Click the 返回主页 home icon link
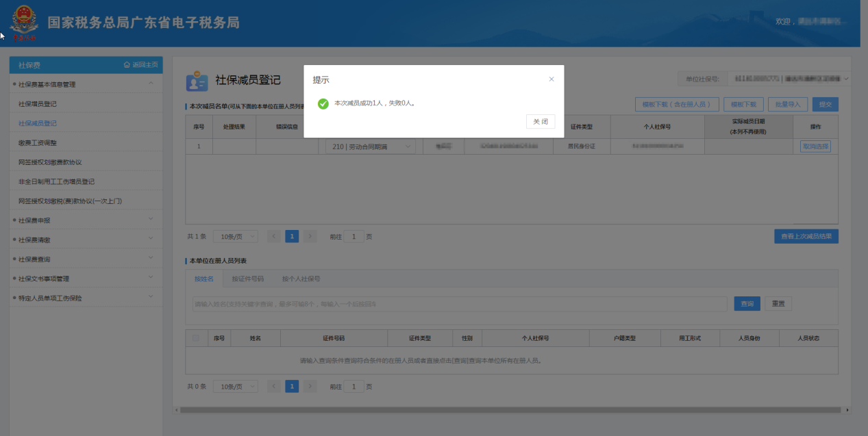The width and height of the screenshot is (868, 436). pyautogui.click(x=140, y=65)
